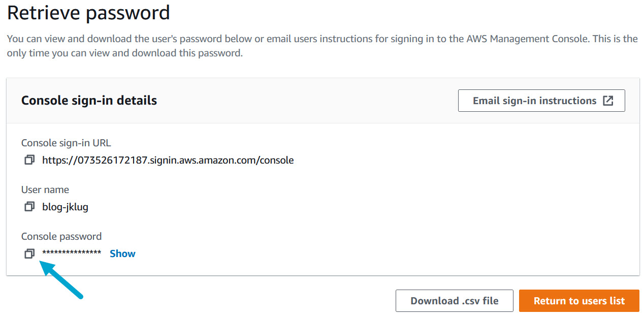Image resolution: width=644 pixels, height=317 pixels.
Task: Copy the user name blog-jklug
Action: (x=29, y=207)
